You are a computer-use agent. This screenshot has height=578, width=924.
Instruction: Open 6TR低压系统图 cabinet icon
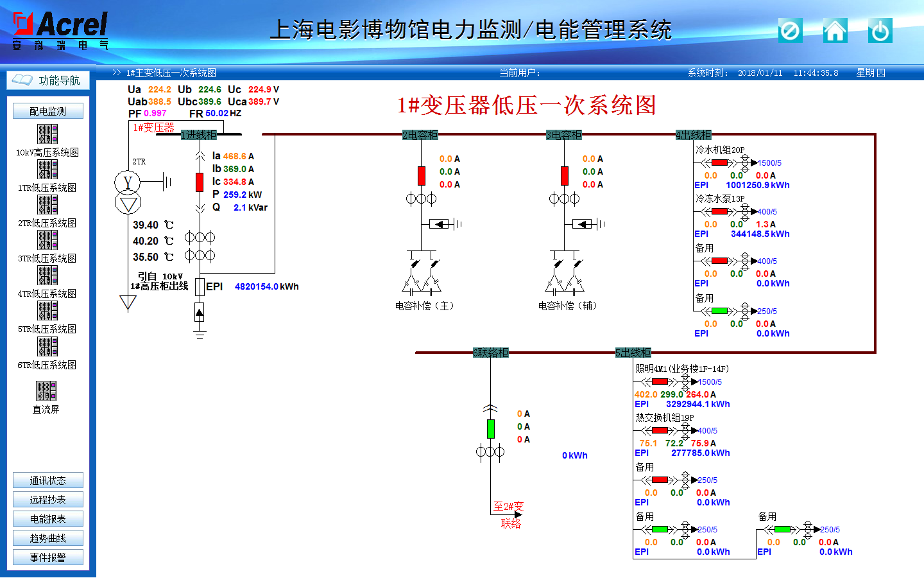(x=47, y=347)
